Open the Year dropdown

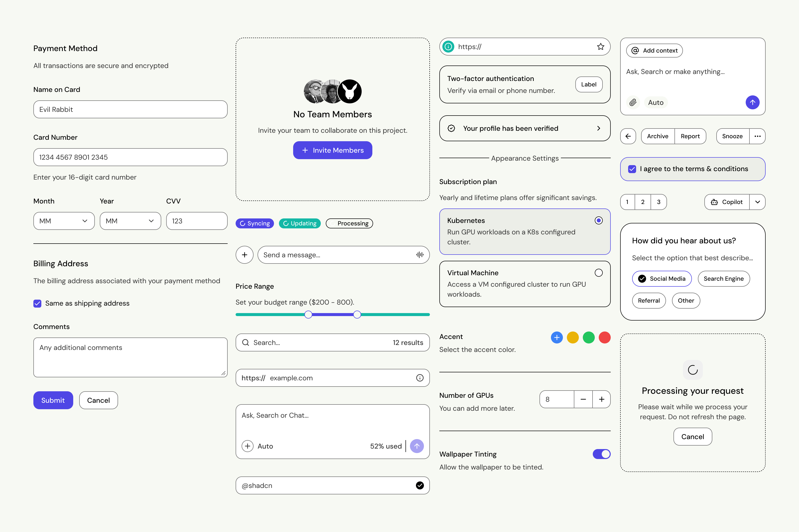point(130,221)
